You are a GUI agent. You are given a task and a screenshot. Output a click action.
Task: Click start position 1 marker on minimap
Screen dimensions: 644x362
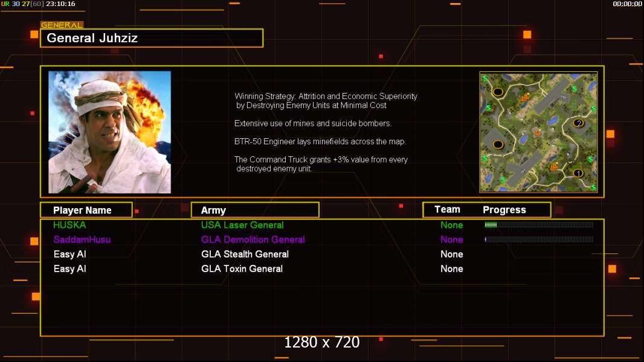click(578, 173)
